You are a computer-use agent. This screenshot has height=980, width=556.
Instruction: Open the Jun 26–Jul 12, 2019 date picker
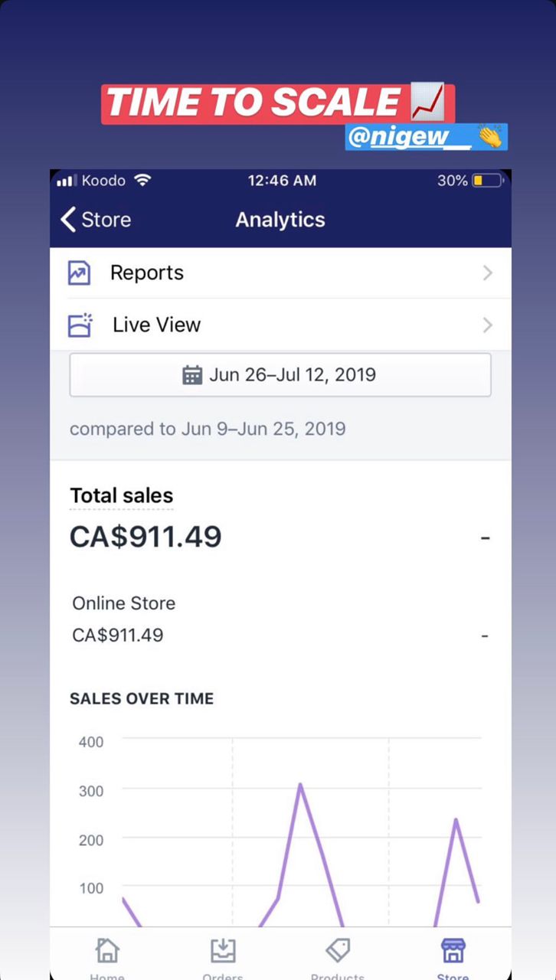point(280,375)
